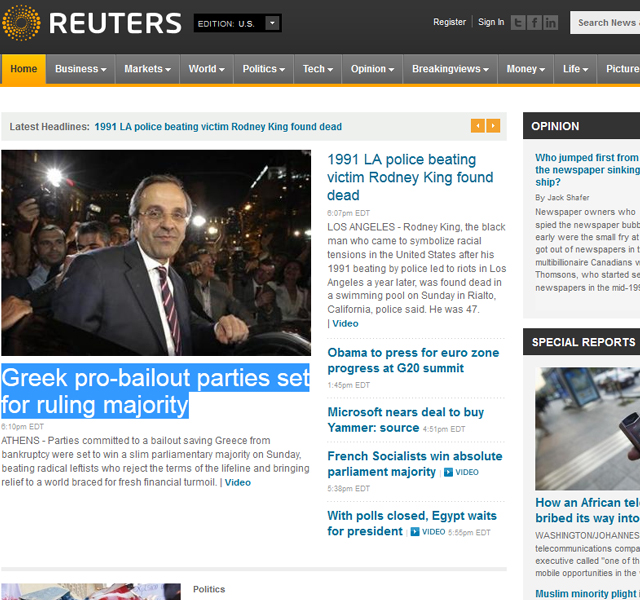This screenshot has width=640, height=600.
Task: Expand the Business menu
Action: click(81, 69)
